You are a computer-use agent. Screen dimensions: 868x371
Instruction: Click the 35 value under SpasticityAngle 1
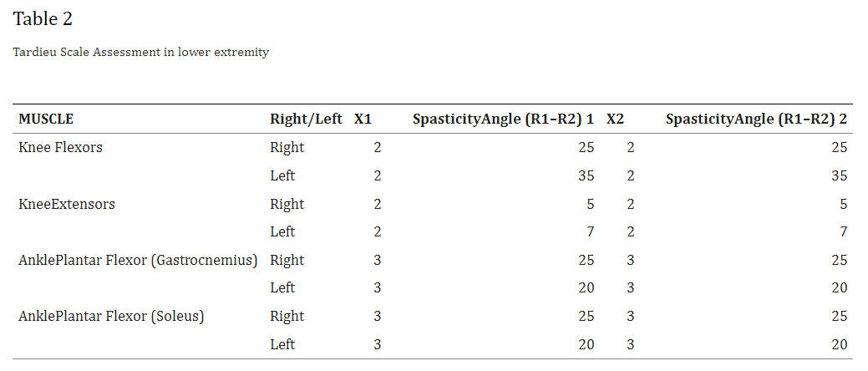click(586, 175)
